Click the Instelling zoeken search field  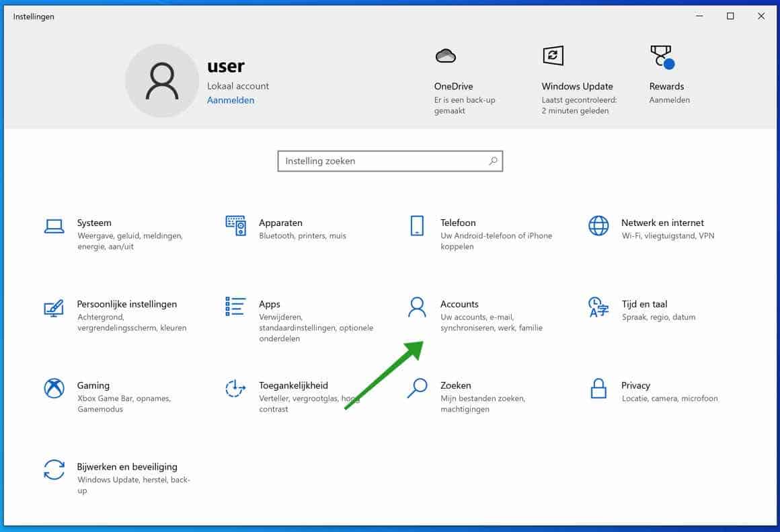pos(390,161)
